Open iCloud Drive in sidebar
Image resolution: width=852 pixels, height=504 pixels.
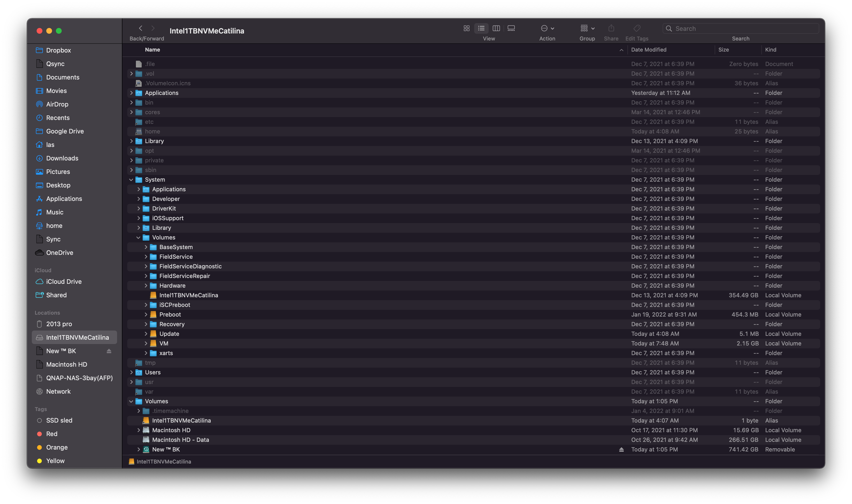pyautogui.click(x=64, y=282)
